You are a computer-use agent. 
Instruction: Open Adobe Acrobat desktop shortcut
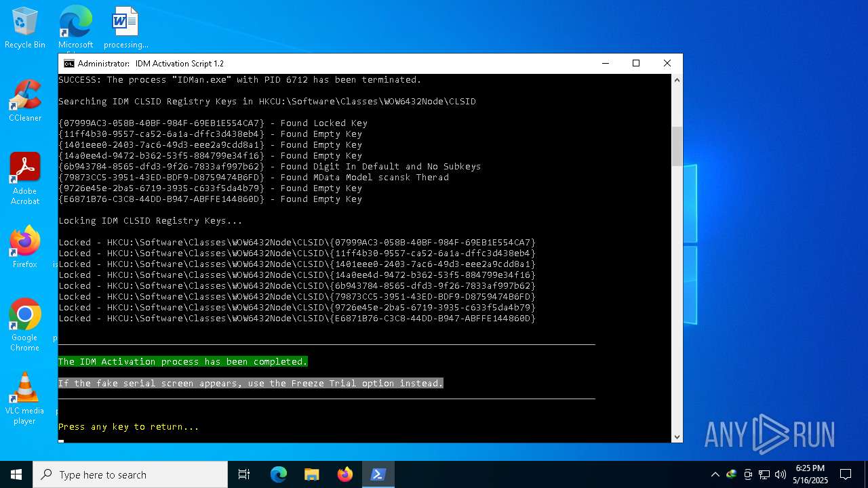[25, 179]
